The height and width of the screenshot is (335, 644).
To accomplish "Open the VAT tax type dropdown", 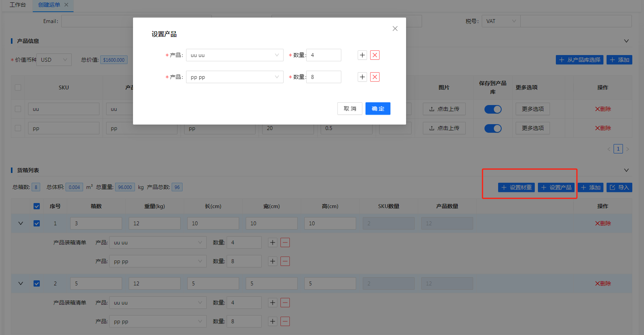I will coord(501,21).
